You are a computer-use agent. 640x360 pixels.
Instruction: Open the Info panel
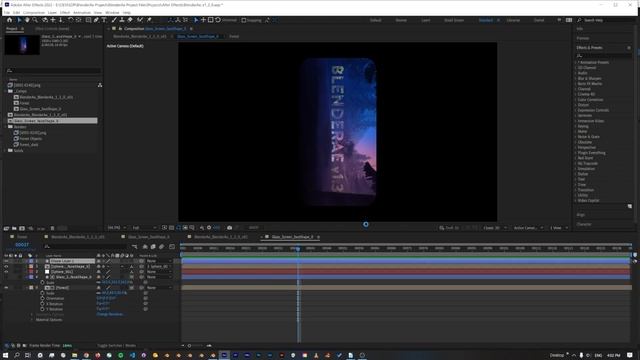580,29
